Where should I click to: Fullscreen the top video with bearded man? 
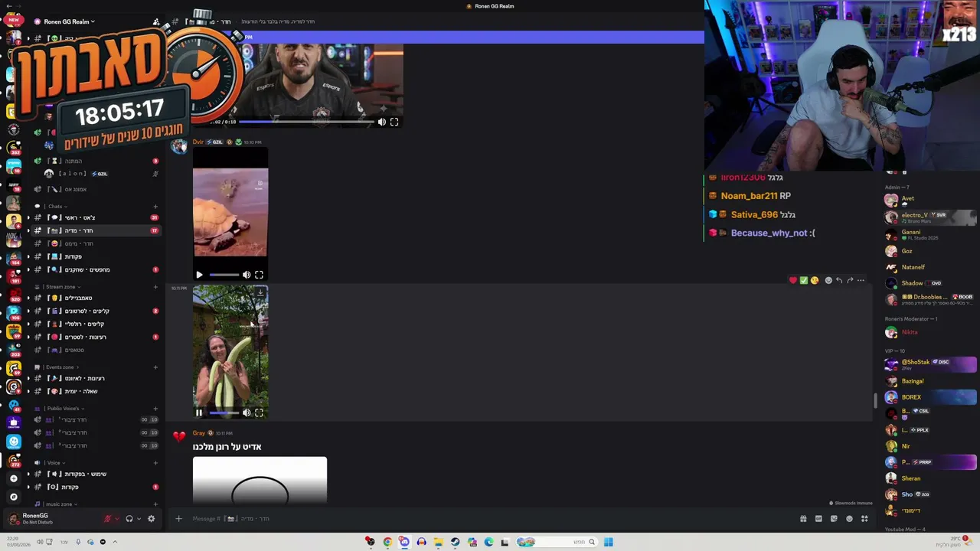[394, 122]
